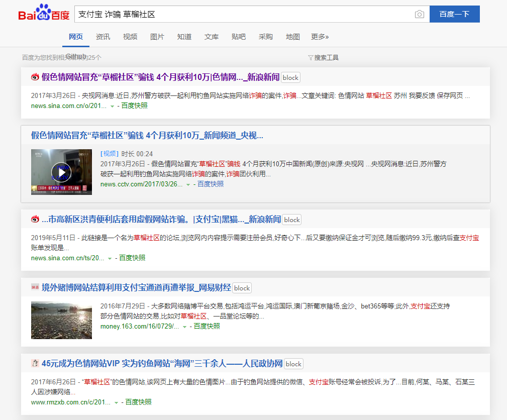Image resolution: width=507 pixels, height=420 pixels.
Task: Open 百度快照 of the CCTV result
Action: (x=211, y=184)
